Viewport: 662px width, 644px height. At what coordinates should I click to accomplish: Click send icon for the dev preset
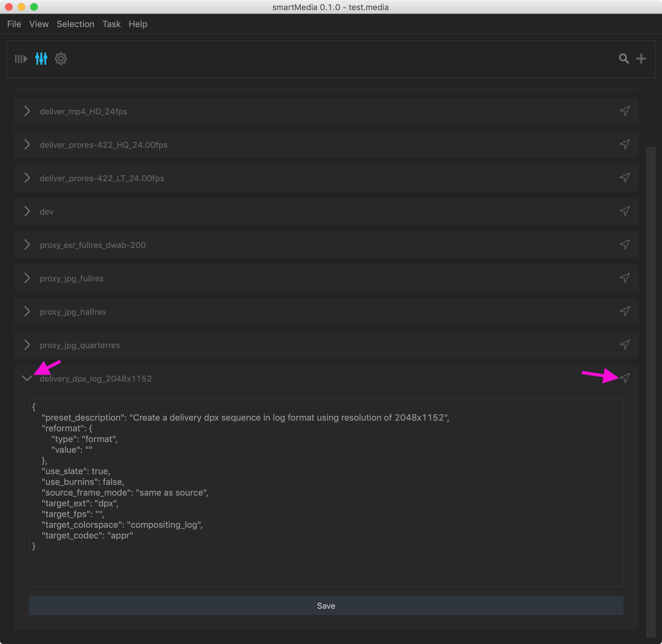pos(625,211)
